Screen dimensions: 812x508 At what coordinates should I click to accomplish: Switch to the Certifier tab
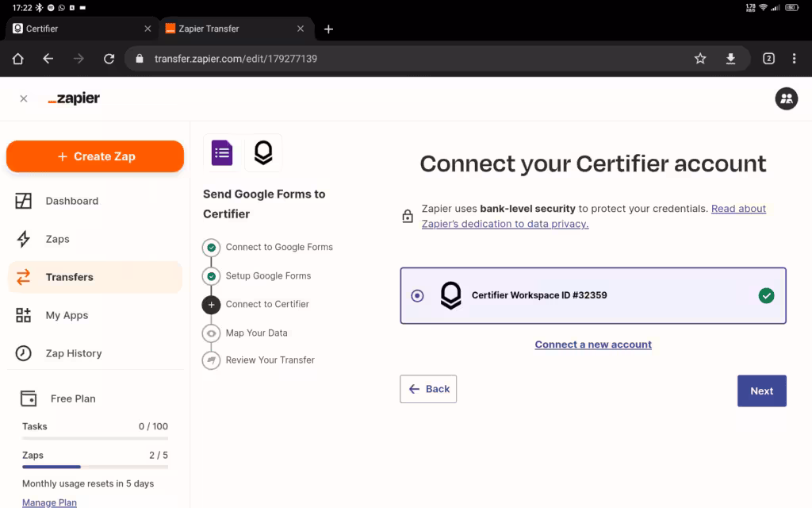click(82, 29)
